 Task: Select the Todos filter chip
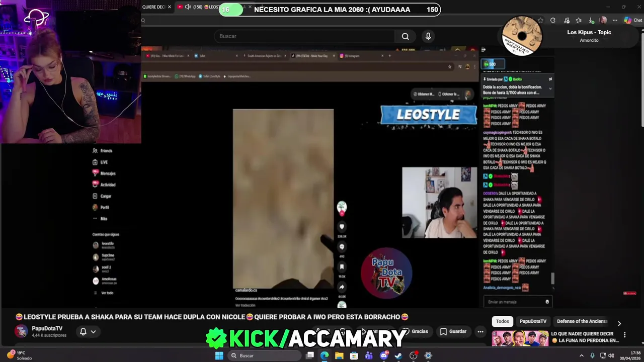[x=503, y=321]
